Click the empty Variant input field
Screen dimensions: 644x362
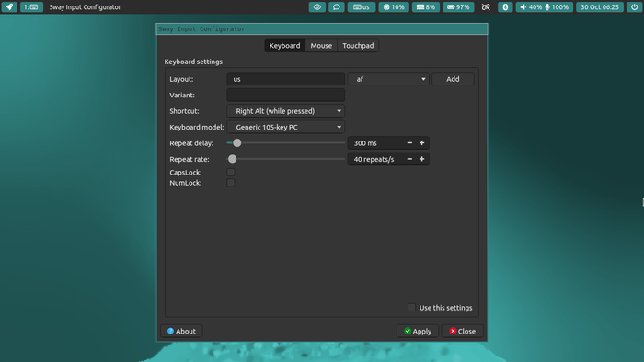pos(286,95)
